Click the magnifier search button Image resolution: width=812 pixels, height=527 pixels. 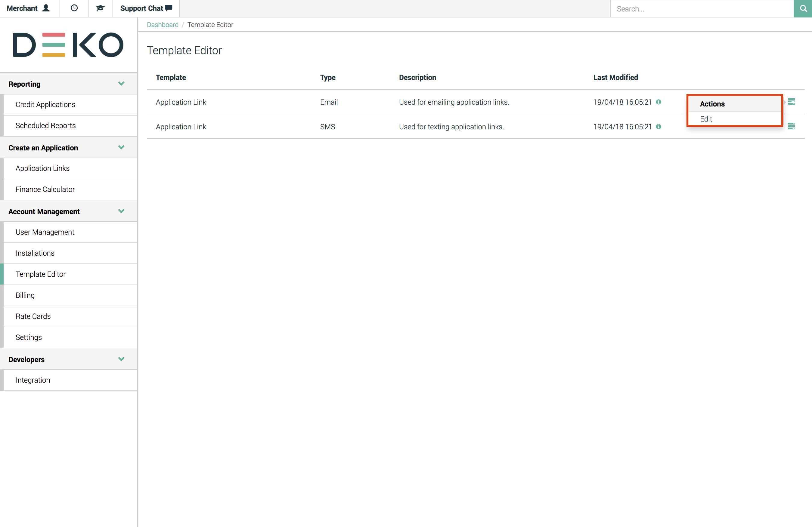(x=803, y=8)
